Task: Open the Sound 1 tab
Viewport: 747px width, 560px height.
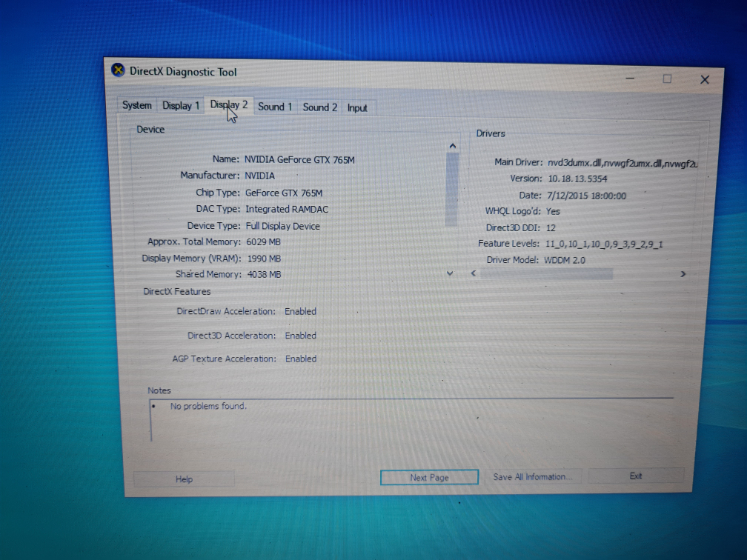Action: point(275,107)
